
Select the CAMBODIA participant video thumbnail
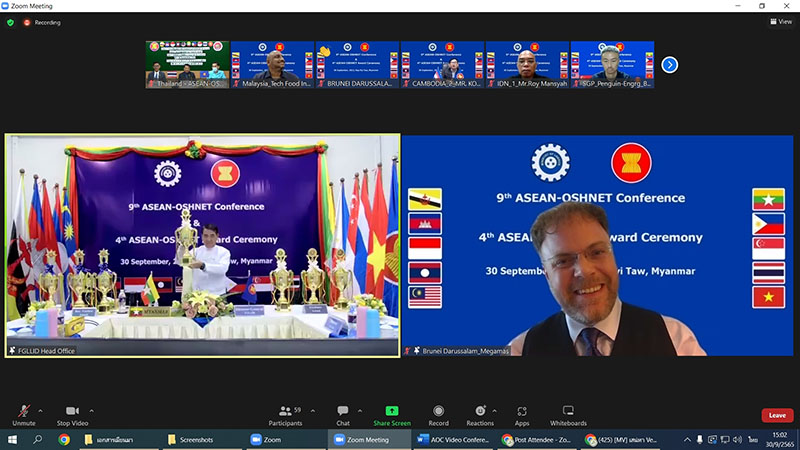click(x=442, y=65)
